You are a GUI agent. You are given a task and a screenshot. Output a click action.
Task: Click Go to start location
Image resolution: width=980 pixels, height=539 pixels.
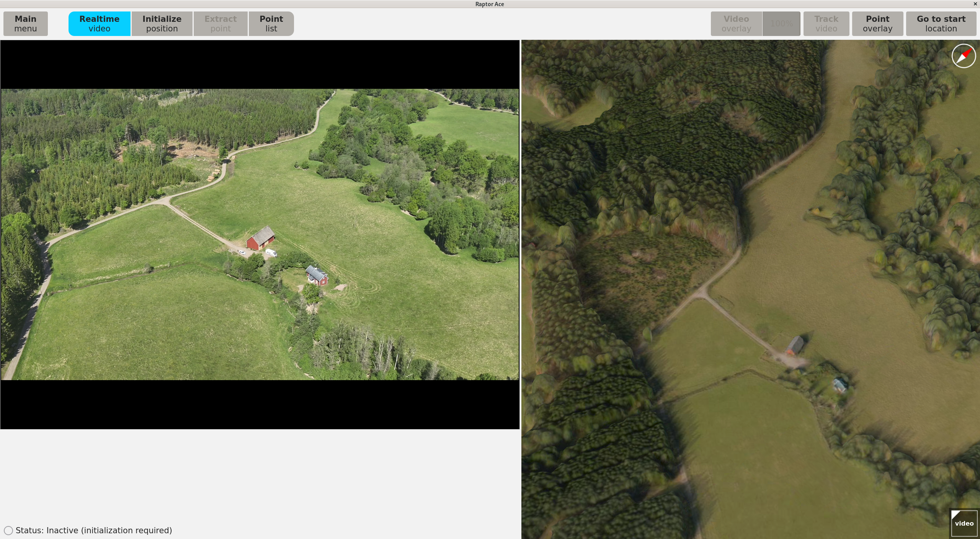[941, 24]
